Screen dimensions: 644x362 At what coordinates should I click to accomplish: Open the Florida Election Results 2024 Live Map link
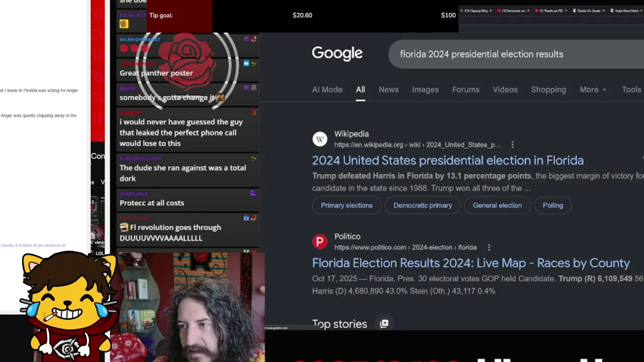(x=471, y=263)
